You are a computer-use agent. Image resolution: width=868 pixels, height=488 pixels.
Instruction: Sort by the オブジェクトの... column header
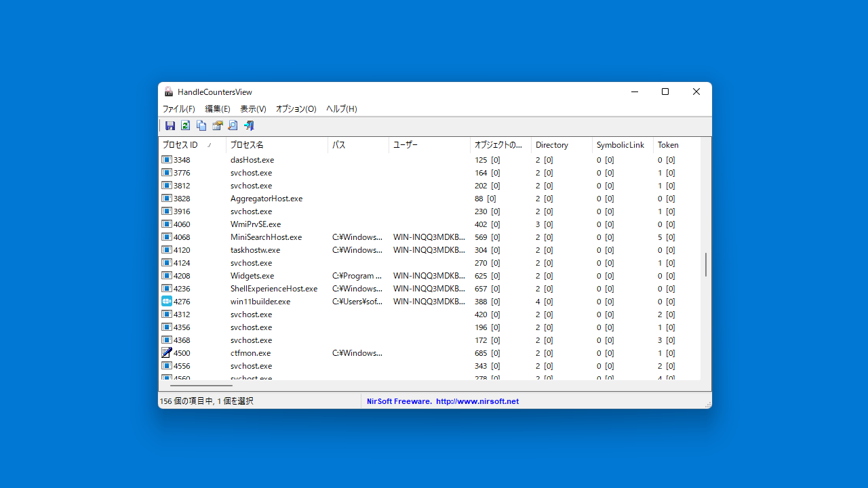coord(501,145)
